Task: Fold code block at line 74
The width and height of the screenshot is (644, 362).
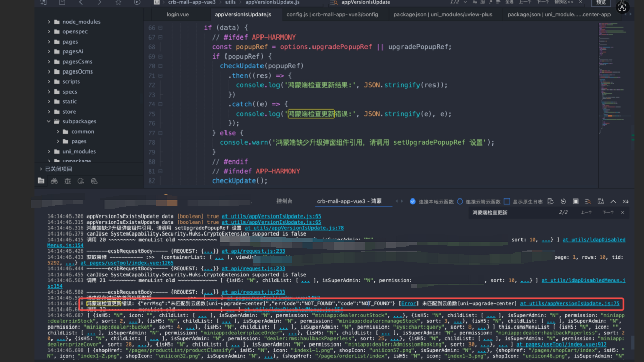Action: [160, 104]
